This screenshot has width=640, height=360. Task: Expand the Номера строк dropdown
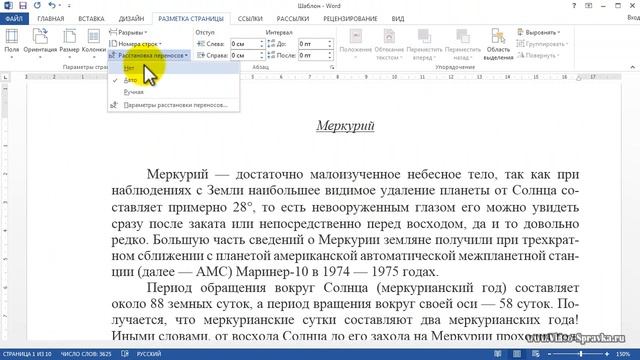coord(136,44)
